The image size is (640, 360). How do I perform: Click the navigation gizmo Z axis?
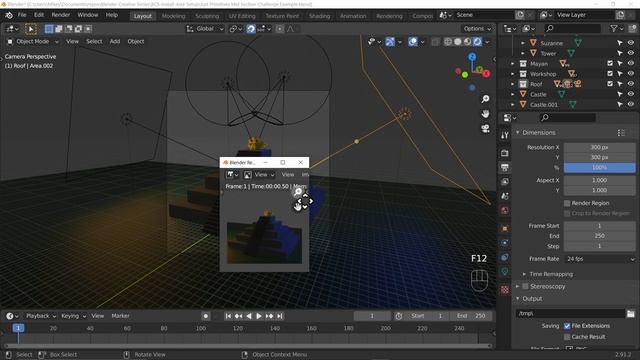coord(472,57)
